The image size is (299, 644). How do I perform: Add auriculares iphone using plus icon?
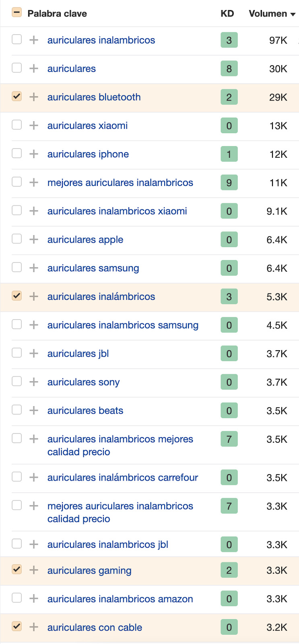[x=34, y=154]
